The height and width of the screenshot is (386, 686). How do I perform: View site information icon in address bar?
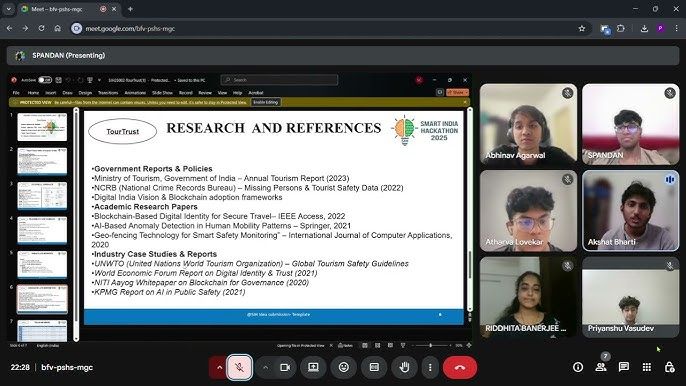coord(77,28)
